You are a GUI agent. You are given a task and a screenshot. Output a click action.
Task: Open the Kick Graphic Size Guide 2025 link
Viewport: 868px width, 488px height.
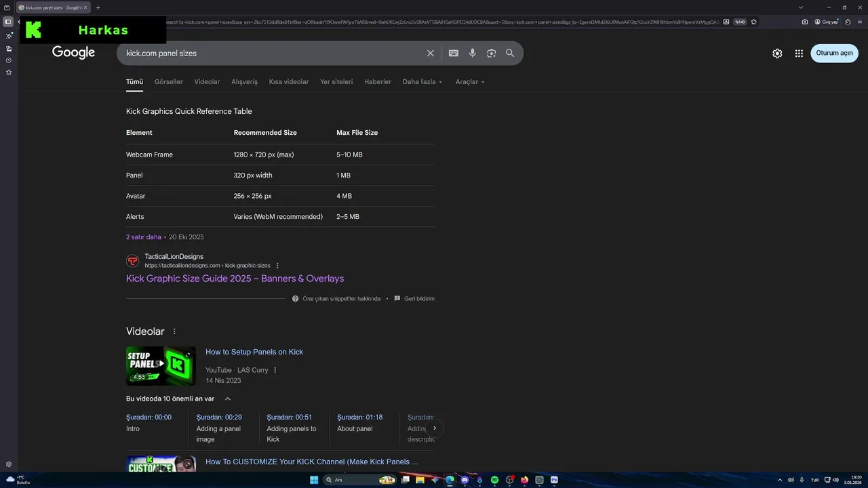tap(235, 279)
